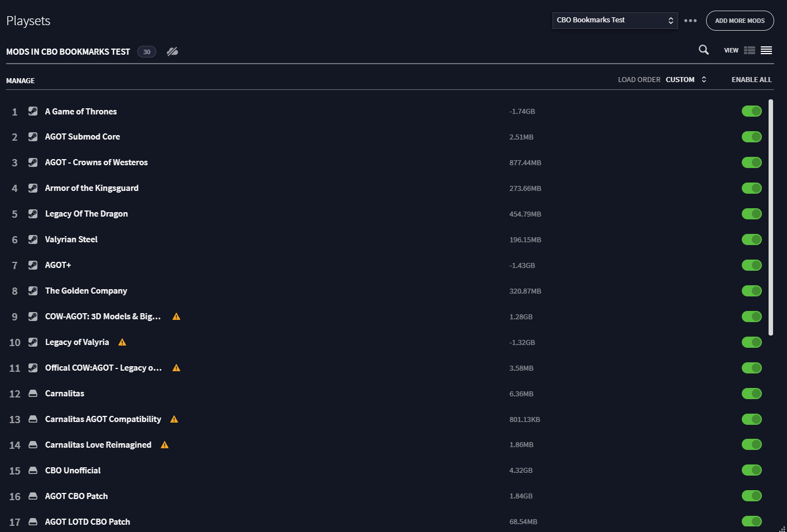Click the 877.44MB size value
The width and height of the screenshot is (787, 532).
[525, 163]
